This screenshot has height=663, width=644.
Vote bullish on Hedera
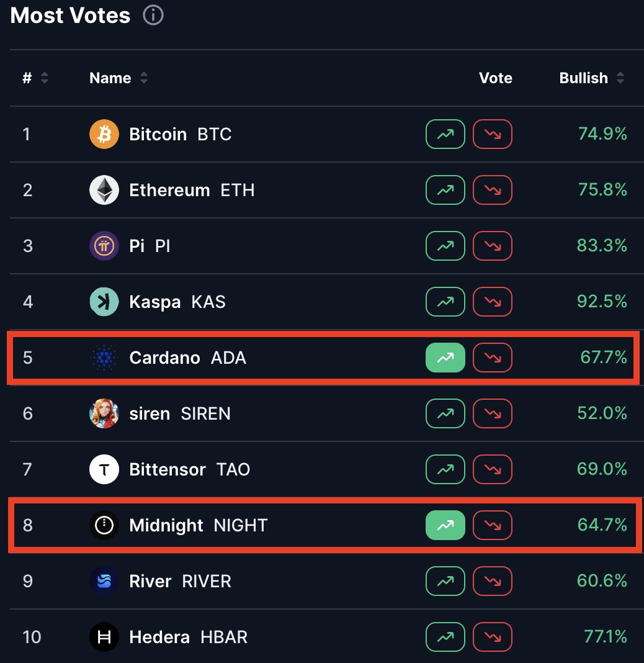445,637
